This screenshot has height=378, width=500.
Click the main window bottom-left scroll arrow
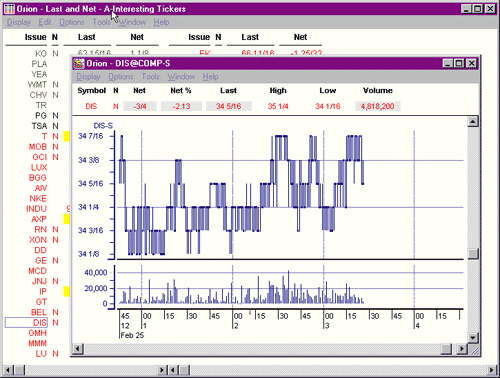pos(8,370)
